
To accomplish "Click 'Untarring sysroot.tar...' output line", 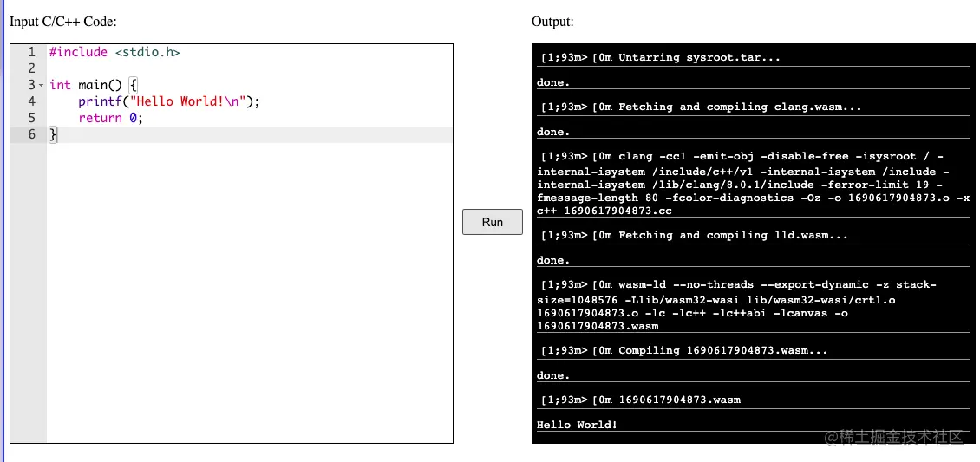I will pyautogui.click(x=661, y=57).
